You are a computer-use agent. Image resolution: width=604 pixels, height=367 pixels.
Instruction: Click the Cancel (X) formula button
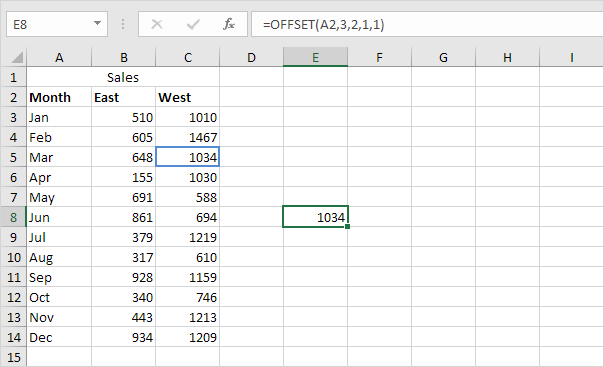(157, 25)
